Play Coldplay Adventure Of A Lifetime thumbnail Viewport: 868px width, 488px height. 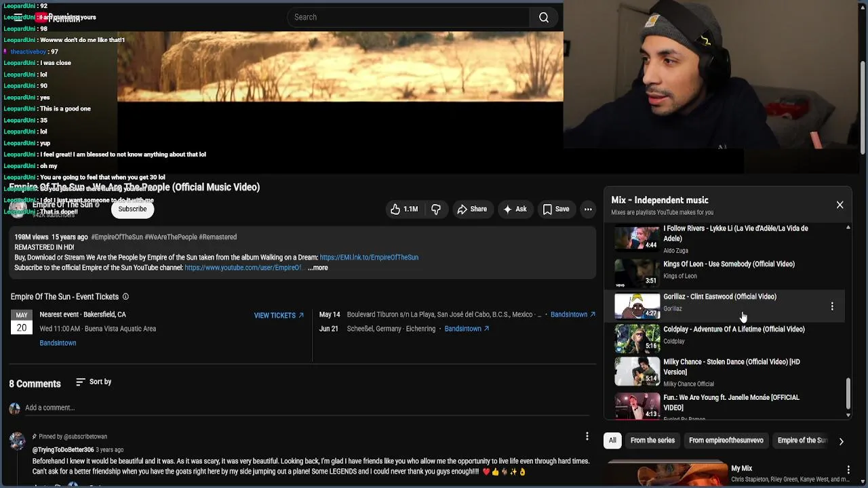pos(637,338)
